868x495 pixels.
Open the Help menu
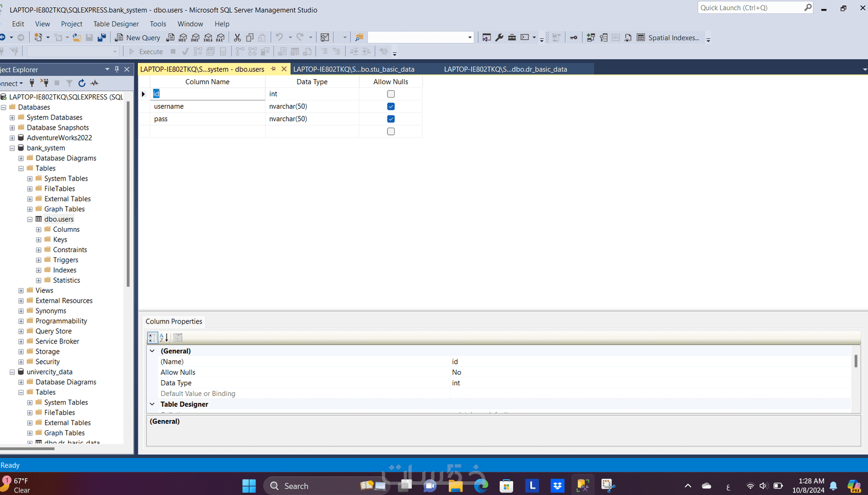coord(222,24)
